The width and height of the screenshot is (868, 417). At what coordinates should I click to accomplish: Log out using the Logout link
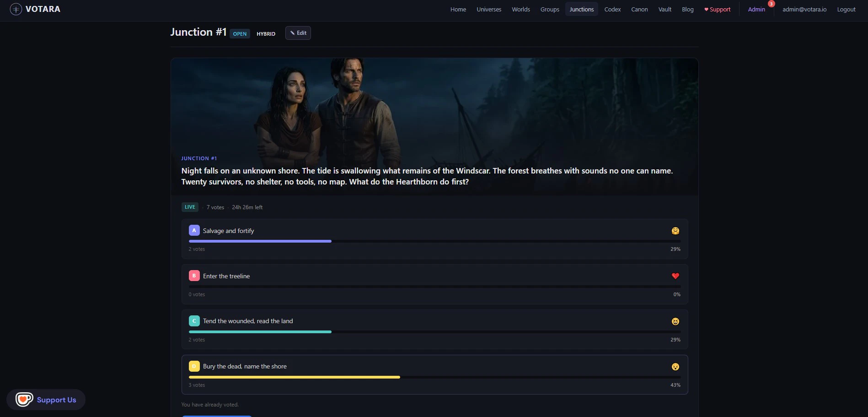pos(846,9)
